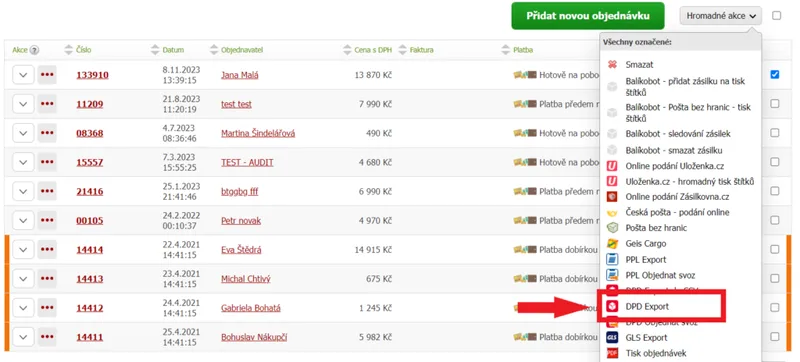Click the Online podání Zásilkovna.cz icon
The width and height of the screenshot is (800, 362).
[612, 197]
